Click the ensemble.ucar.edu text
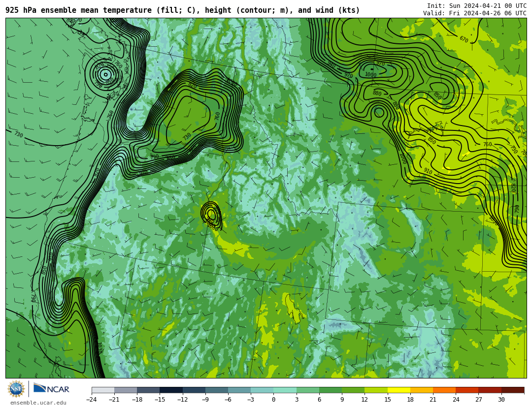 click(x=38, y=403)
